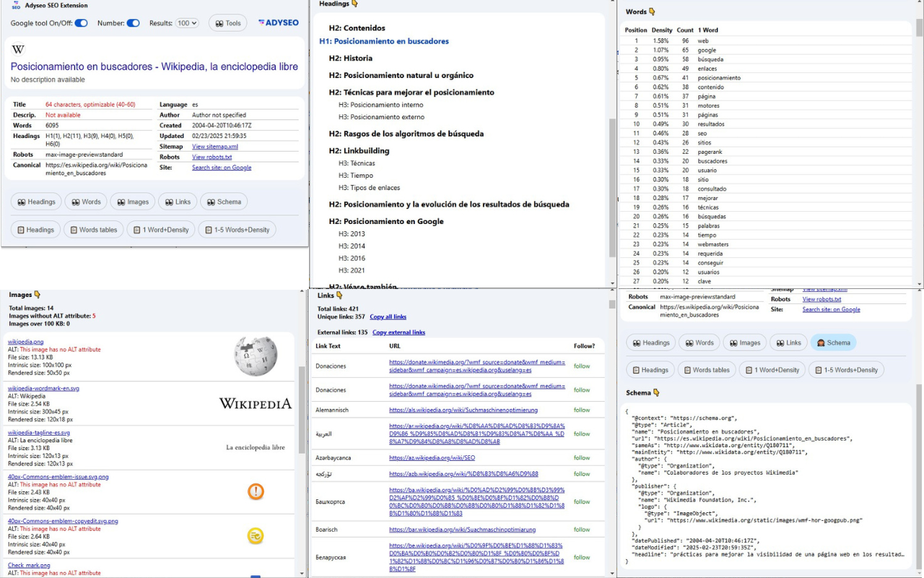Open 1 Word+Density button above the Schema JSON
The width and height of the screenshot is (924, 578).
pyautogui.click(x=772, y=370)
